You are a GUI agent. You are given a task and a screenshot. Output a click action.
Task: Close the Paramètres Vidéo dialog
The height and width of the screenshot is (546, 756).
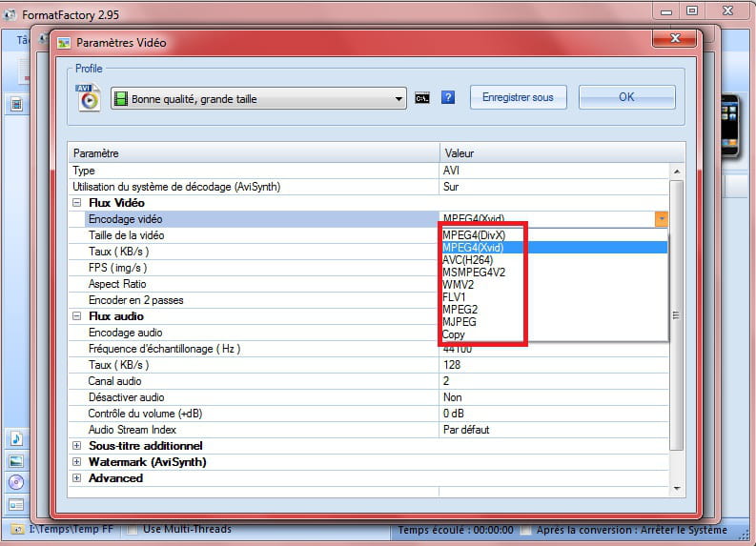pos(675,38)
